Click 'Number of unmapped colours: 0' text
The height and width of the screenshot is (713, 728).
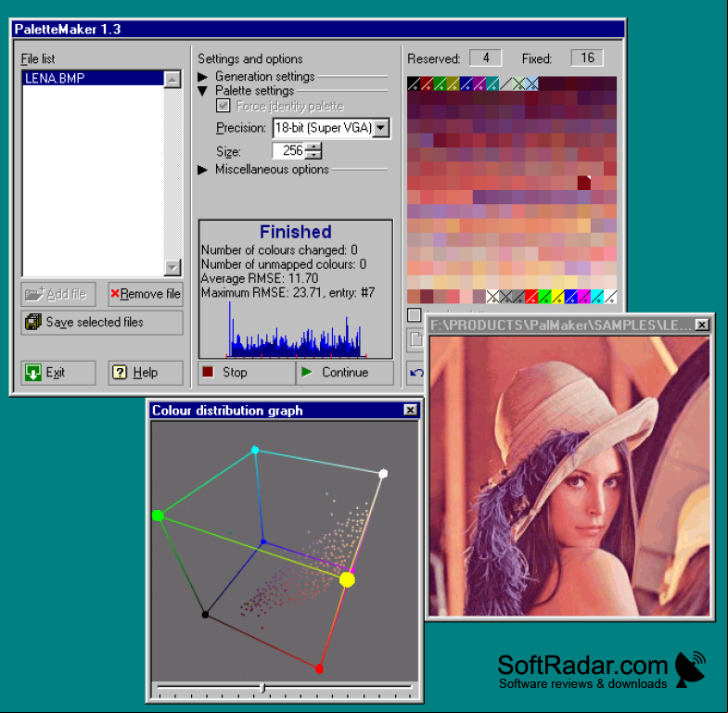tap(283, 264)
